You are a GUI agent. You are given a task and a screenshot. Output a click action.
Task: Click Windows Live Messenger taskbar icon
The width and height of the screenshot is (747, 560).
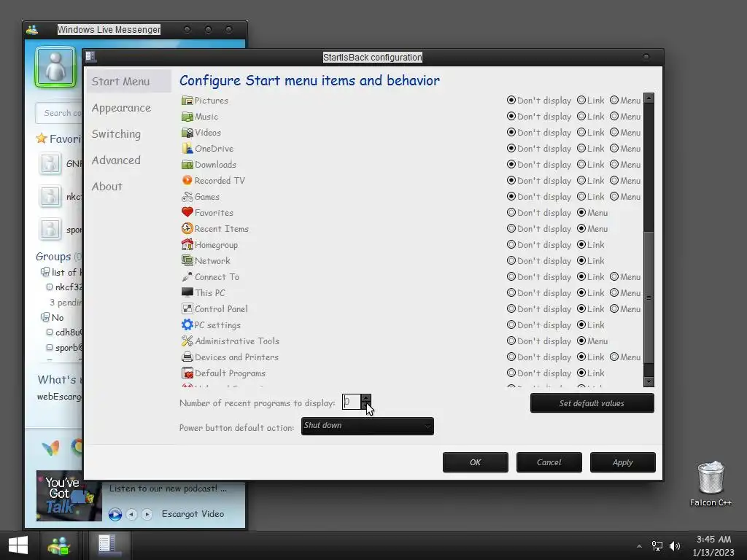[x=59, y=545]
